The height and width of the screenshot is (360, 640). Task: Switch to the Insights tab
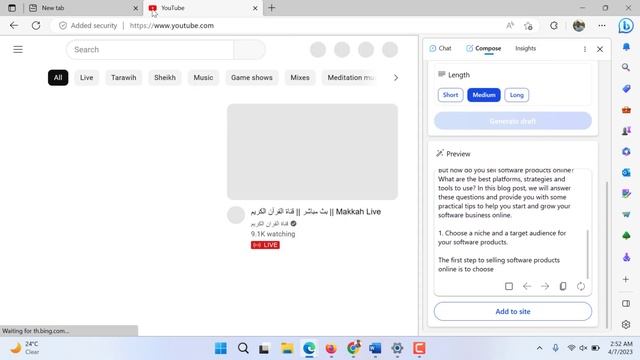[x=525, y=48]
